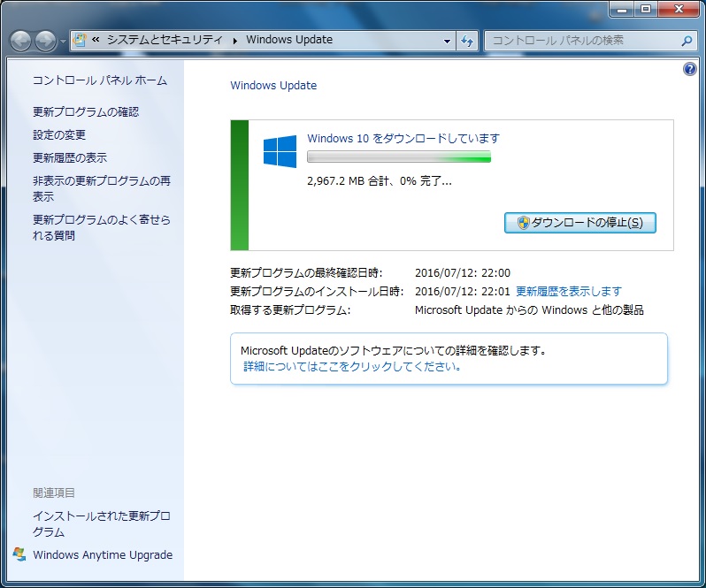Click the 更新履歴を表示します link
The width and height of the screenshot is (706, 588).
[569, 291]
